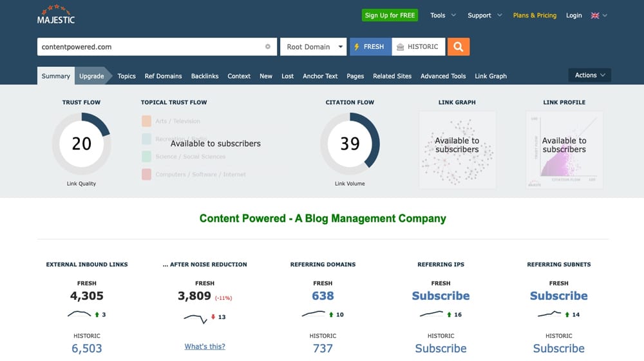Click the Sign Up for FREE button
The width and height of the screenshot is (644, 361).
point(390,15)
